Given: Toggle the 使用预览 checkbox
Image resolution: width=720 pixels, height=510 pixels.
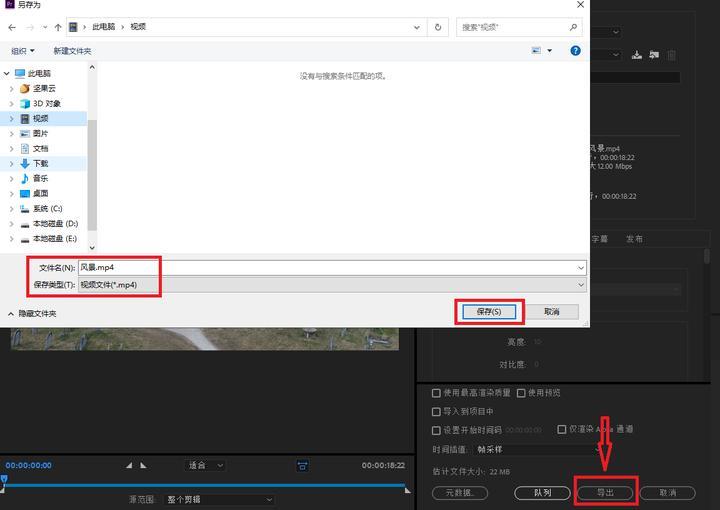Looking at the screenshot, I should point(521,393).
